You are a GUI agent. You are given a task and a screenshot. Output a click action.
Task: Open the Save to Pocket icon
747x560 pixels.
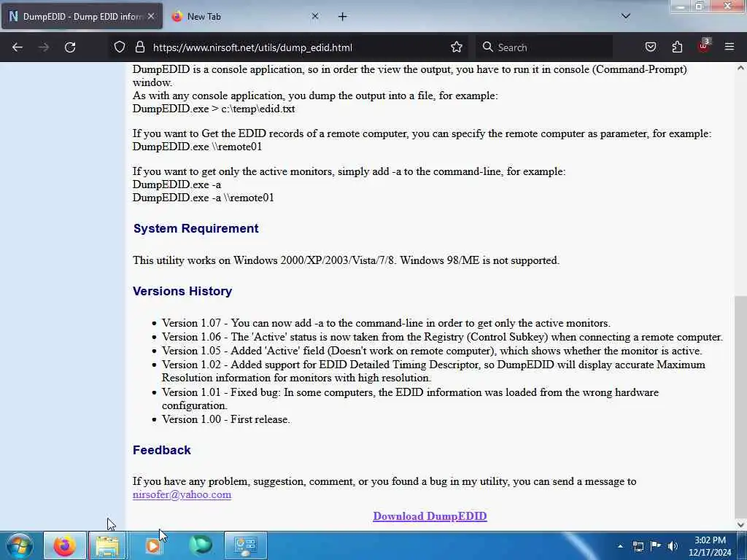click(650, 47)
